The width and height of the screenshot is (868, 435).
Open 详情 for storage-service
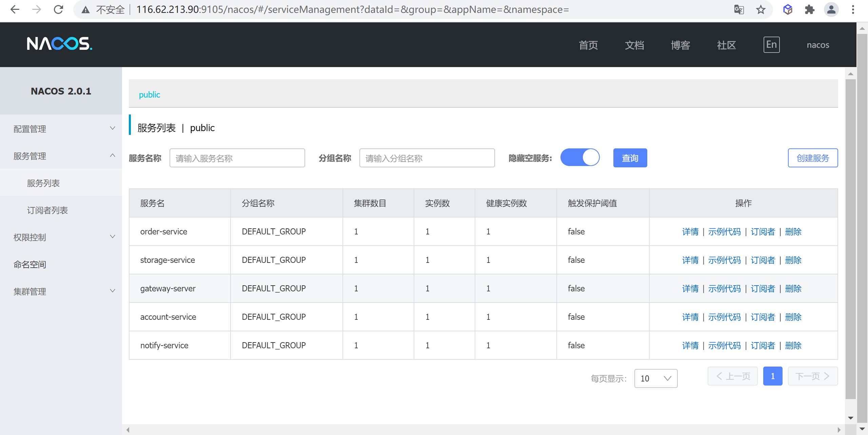coord(690,260)
